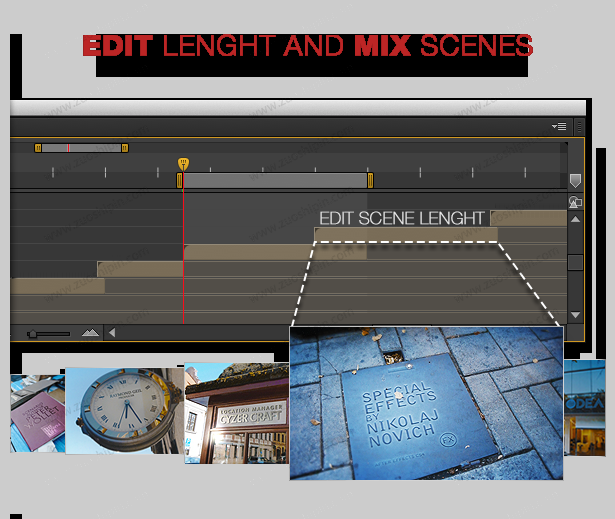
Task: Open the purple sign thumbnail on far left
Action: [x=37, y=413]
